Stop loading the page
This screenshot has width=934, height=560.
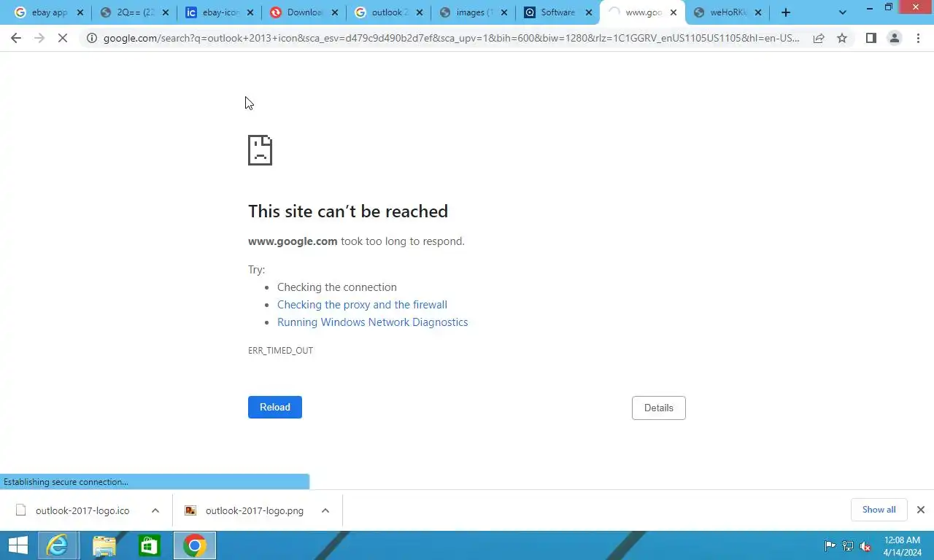pos(63,38)
